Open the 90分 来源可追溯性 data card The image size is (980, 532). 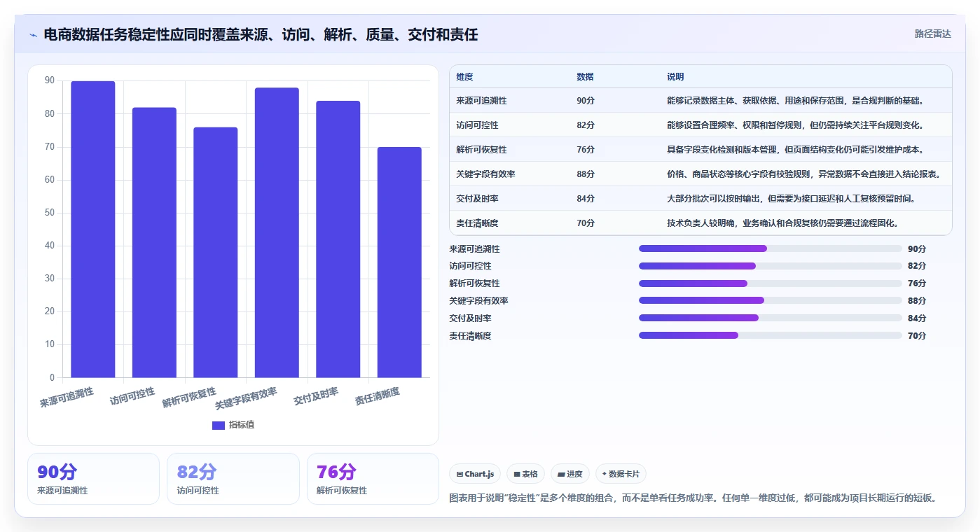pyautogui.click(x=93, y=479)
